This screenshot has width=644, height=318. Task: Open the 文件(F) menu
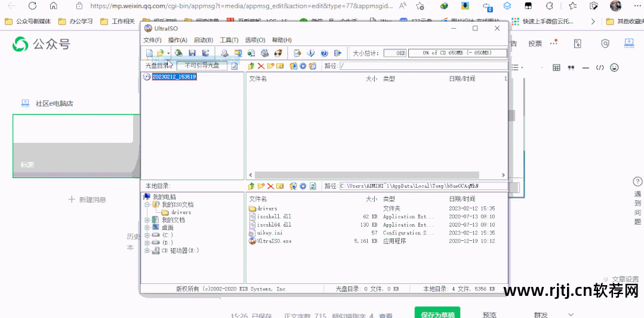pos(153,40)
